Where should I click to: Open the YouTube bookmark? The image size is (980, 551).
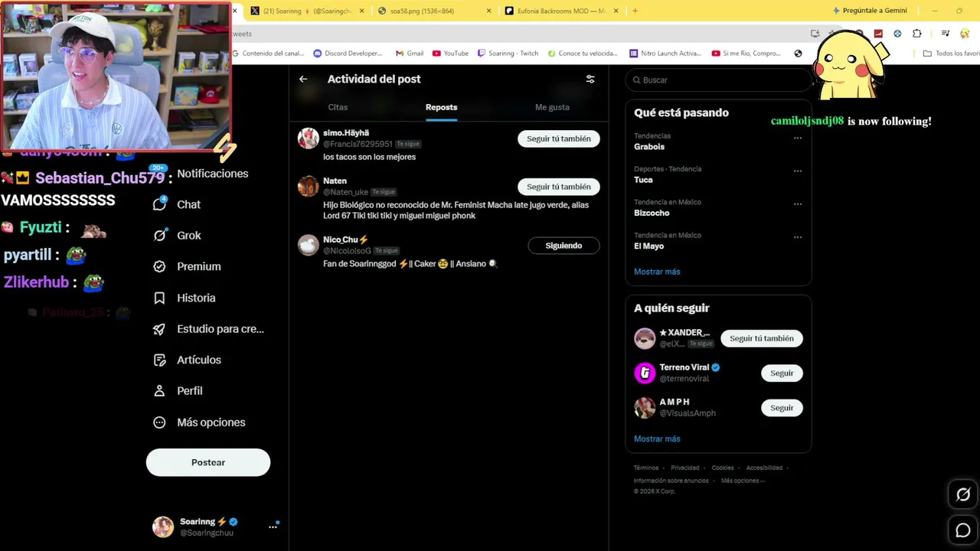point(450,54)
